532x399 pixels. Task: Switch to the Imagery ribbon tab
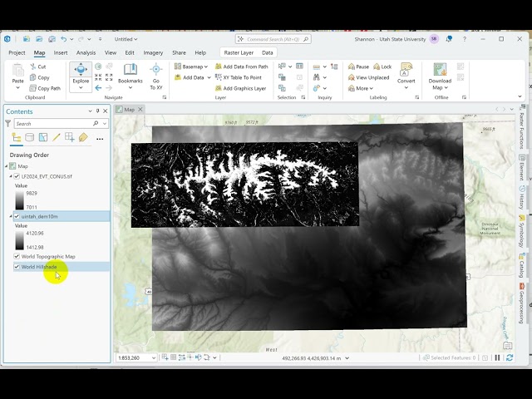point(153,52)
